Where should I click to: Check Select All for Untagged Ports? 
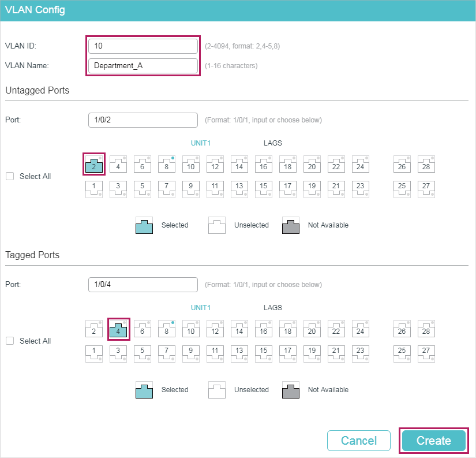pyautogui.click(x=10, y=176)
